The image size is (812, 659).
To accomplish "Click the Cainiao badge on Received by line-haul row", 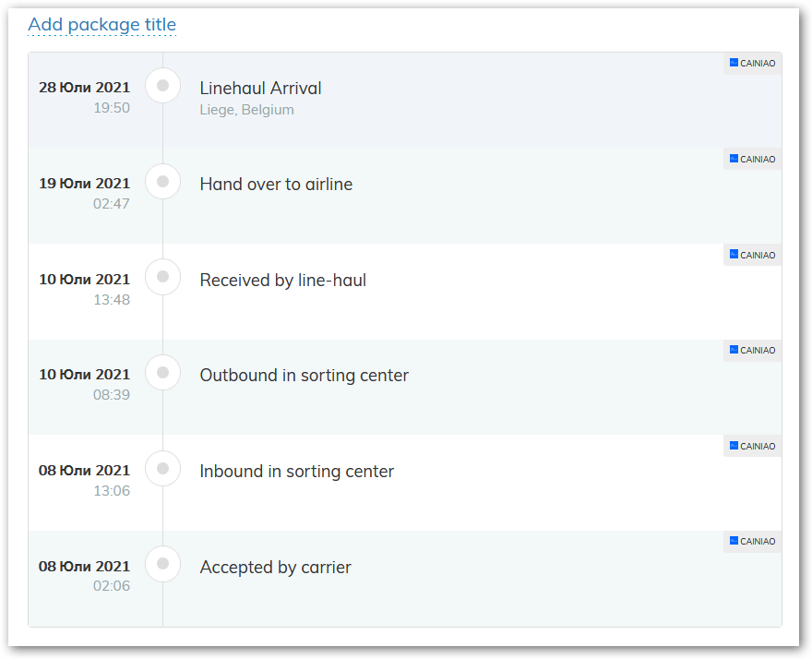I will [x=752, y=256].
